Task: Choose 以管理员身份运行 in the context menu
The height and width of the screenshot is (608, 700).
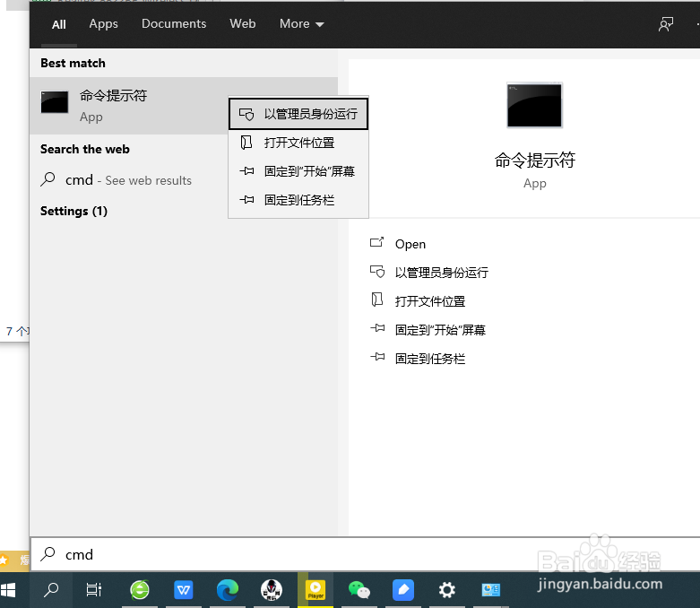Action: click(x=298, y=114)
